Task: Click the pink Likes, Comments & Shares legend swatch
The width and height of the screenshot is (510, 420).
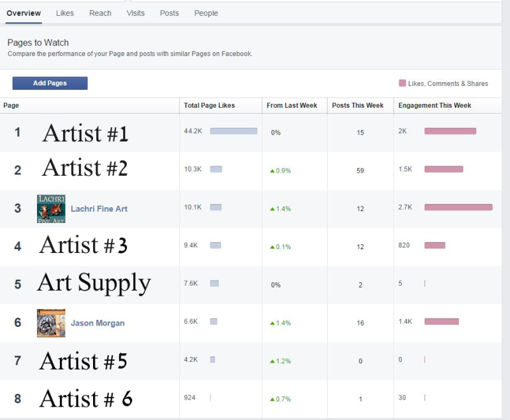Action: 402,83
